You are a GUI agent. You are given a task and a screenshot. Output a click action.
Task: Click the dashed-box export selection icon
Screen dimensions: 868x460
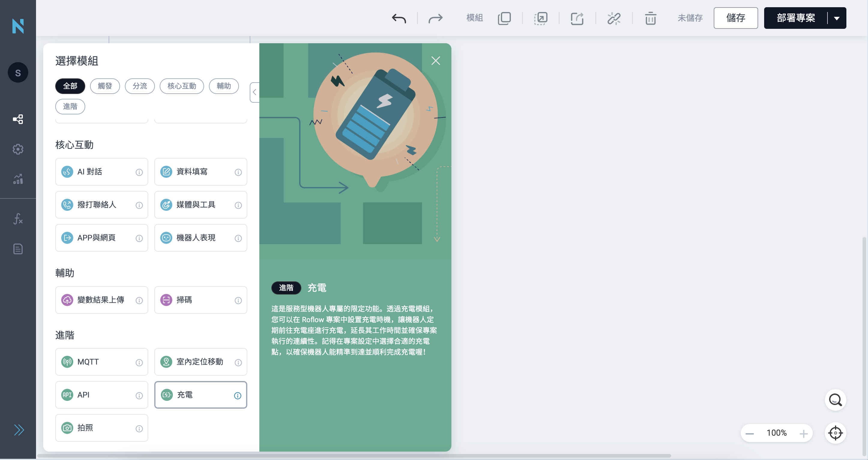tap(541, 18)
